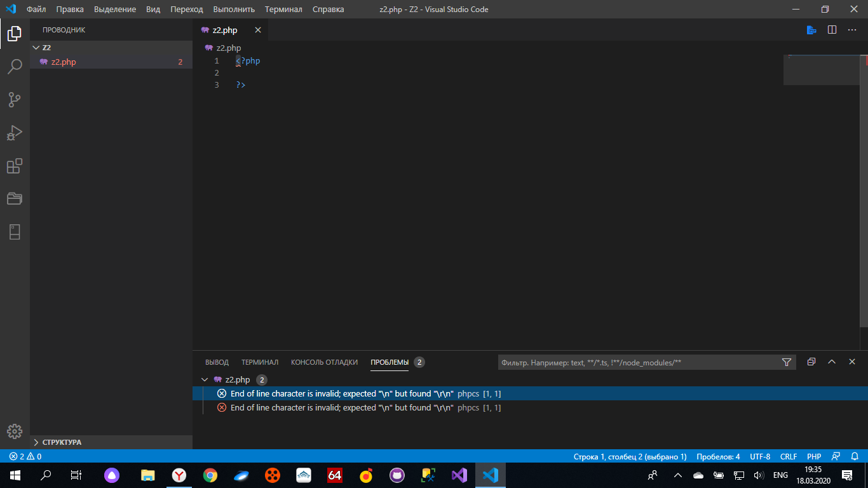Click the ПРОВОДНИК sidebar header

[x=64, y=30]
